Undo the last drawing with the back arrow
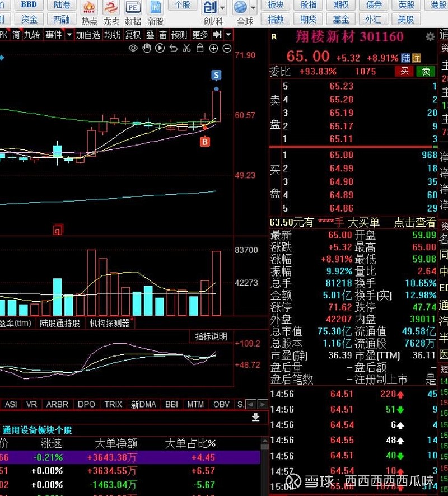Viewport: 448px width, 496px height. [174, 48]
